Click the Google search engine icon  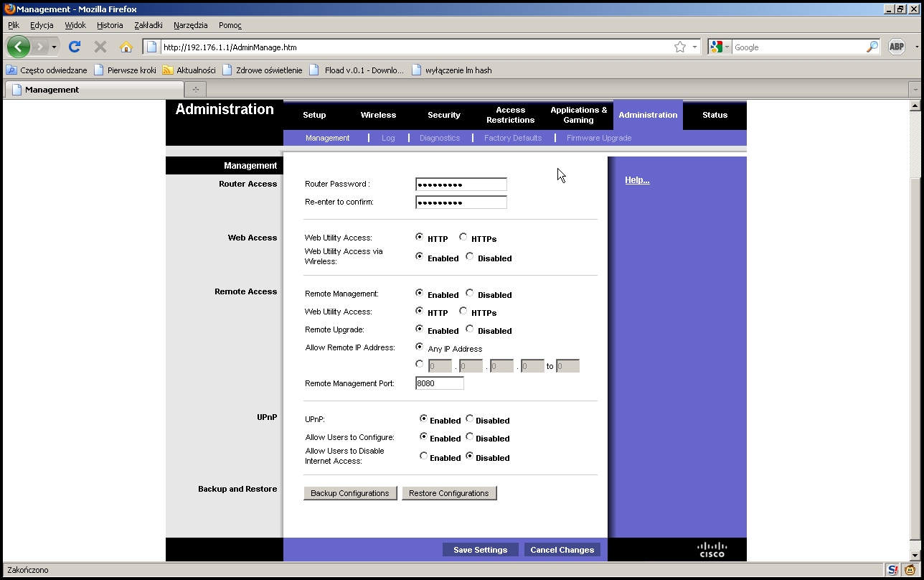pos(716,47)
